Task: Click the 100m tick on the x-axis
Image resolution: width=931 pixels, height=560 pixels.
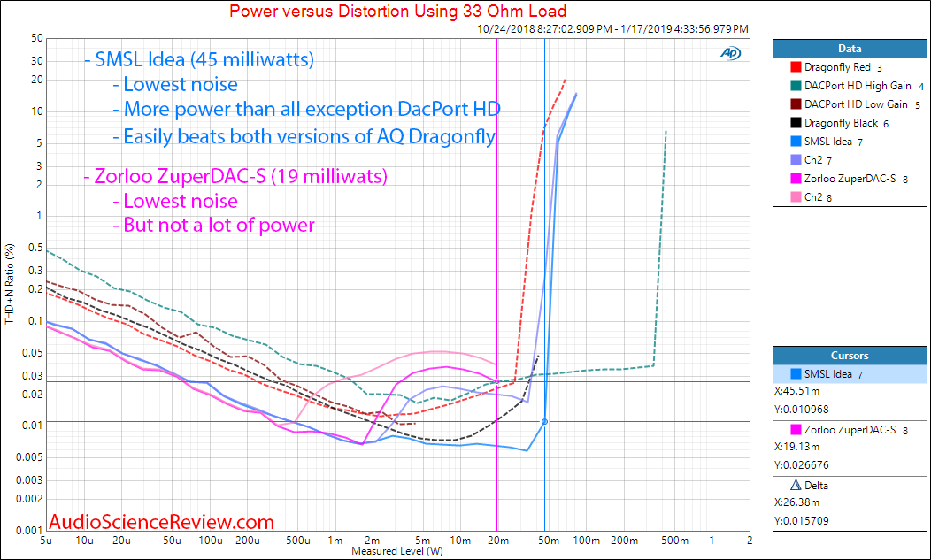Action: pyautogui.click(x=586, y=540)
